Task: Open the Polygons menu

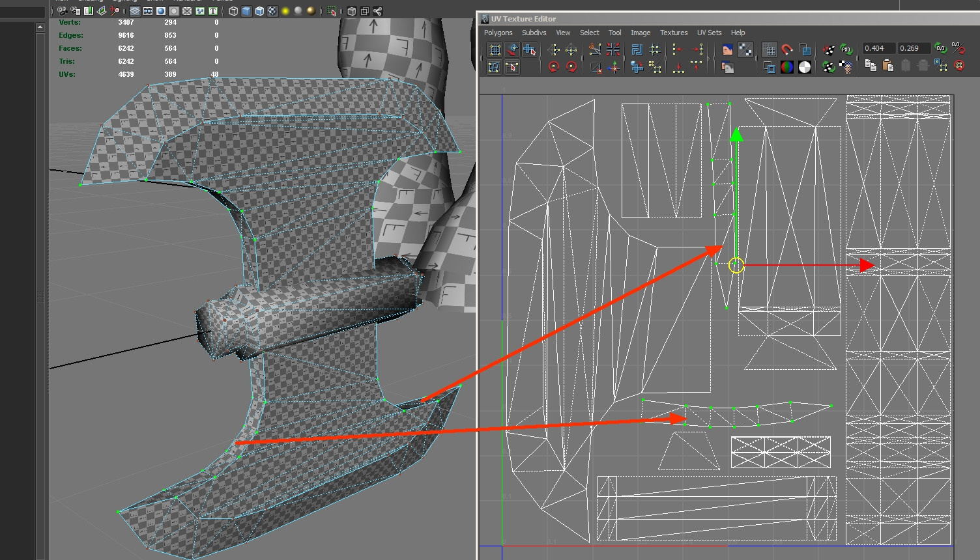Action: coord(498,33)
